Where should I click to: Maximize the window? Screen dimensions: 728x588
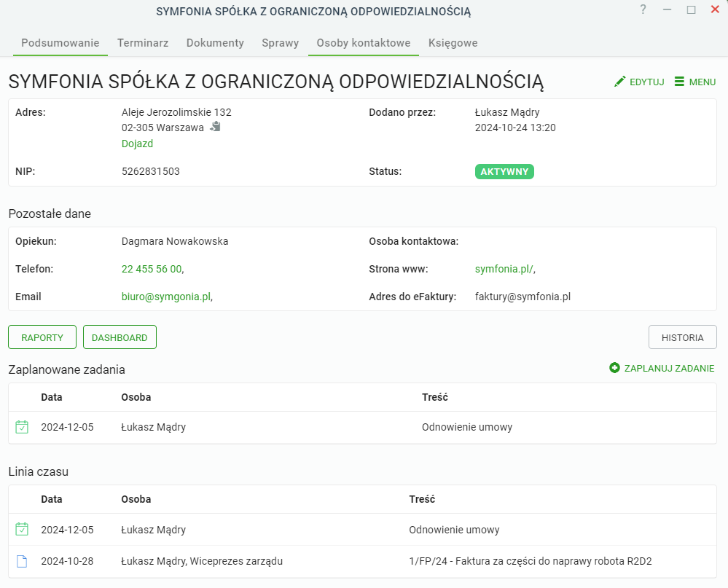[692, 9]
